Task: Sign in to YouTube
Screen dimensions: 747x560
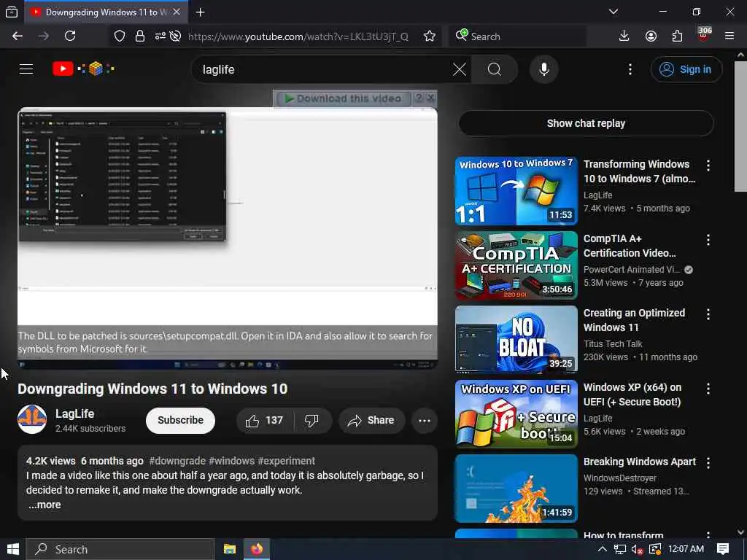Action: pyautogui.click(x=686, y=69)
